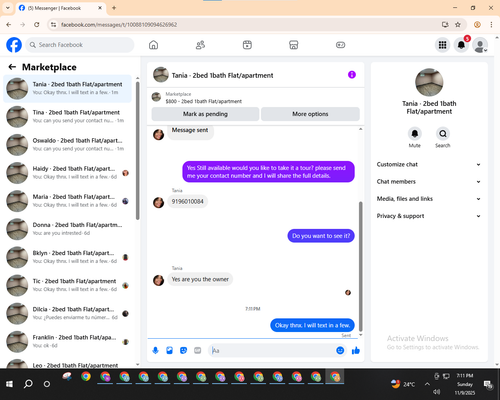Open a new Chrome tab

[x=114, y=8]
